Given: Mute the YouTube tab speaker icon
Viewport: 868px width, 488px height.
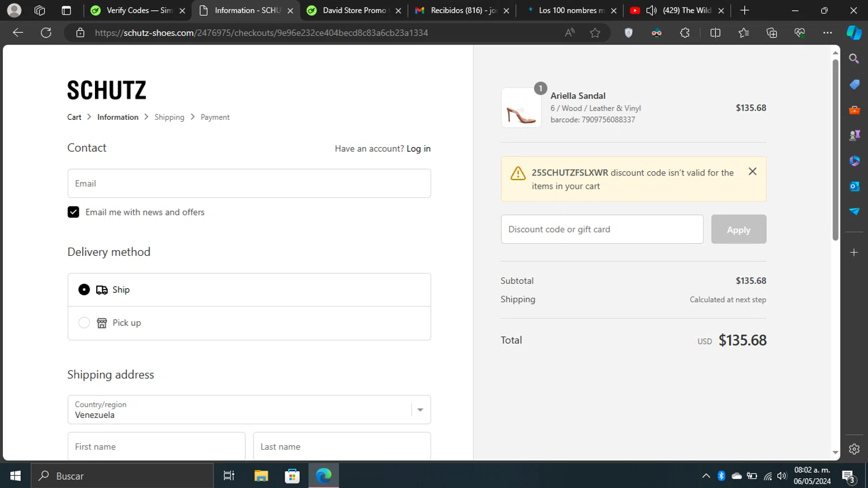Looking at the screenshot, I should [x=652, y=10].
